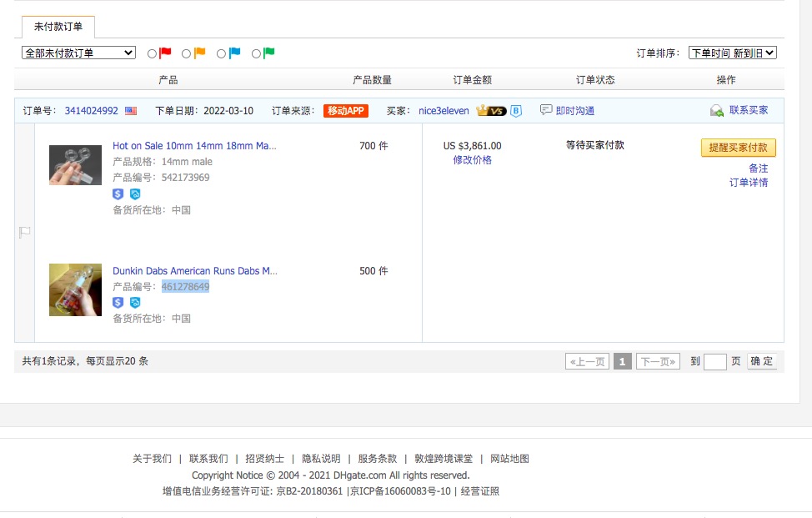
Task: Click the blue B shield badge
Action: (x=516, y=111)
